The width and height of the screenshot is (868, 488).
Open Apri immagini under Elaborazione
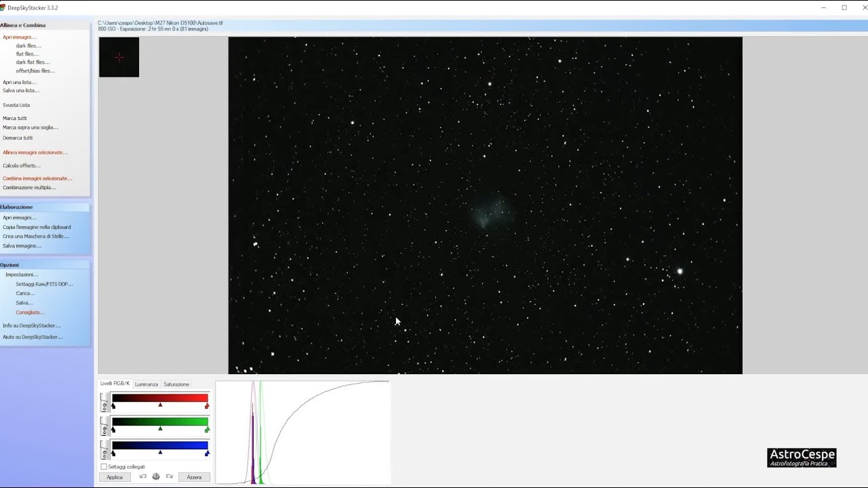pos(19,218)
